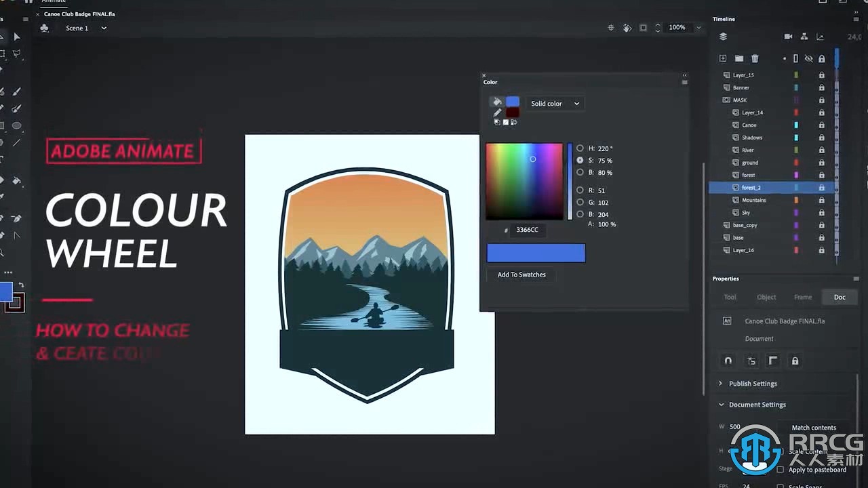Select the Paint Bucket tool
This screenshot has height=488, width=868.
pyautogui.click(x=17, y=181)
